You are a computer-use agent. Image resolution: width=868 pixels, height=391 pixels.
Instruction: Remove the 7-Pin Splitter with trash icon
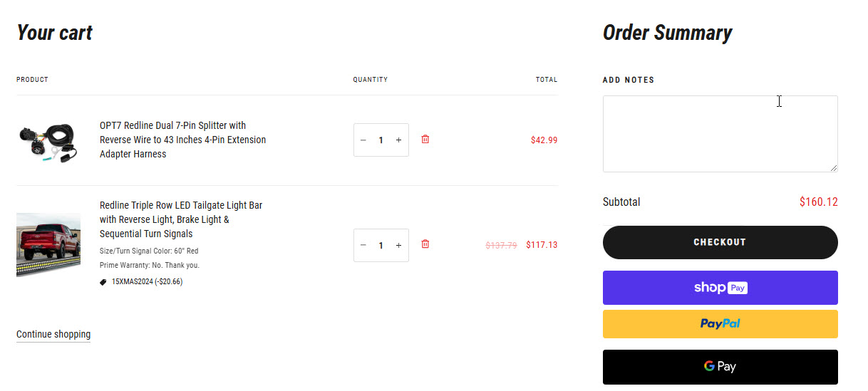point(425,140)
